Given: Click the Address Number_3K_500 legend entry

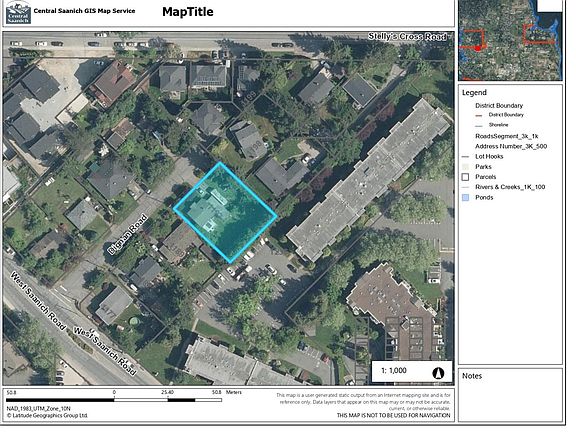Looking at the screenshot, I should click(x=511, y=147).
